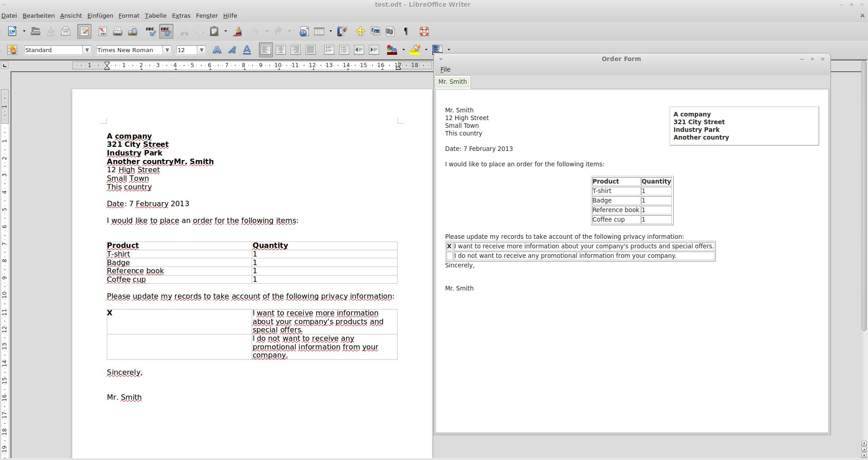Expand the font size 12 dropdown
The height and width of the screenshot is (460, 868).
pyautogui.click(x=202, y=50)
